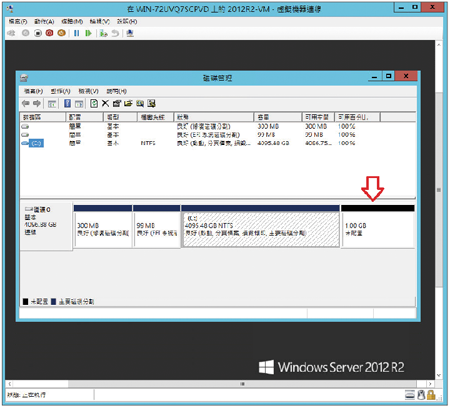450x408 pixels.
Task: Open Properties toolbar icon in Disk Management
Action: 117,103
